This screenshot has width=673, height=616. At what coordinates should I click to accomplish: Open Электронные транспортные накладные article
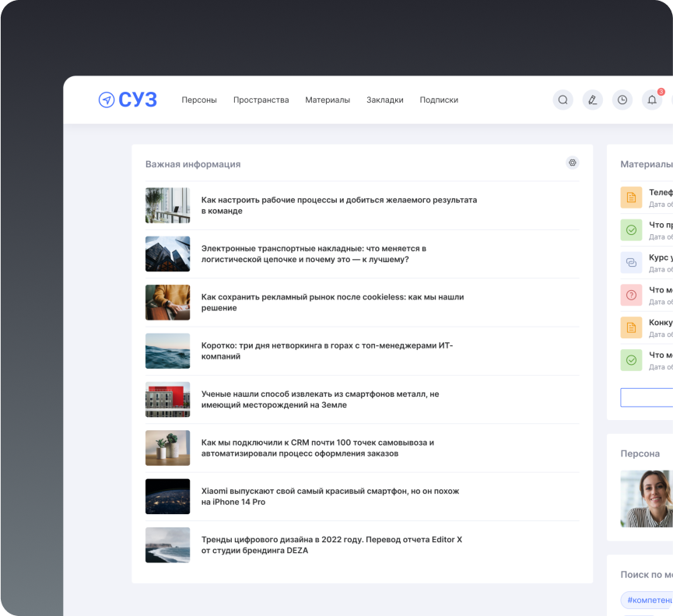(314, 254)
